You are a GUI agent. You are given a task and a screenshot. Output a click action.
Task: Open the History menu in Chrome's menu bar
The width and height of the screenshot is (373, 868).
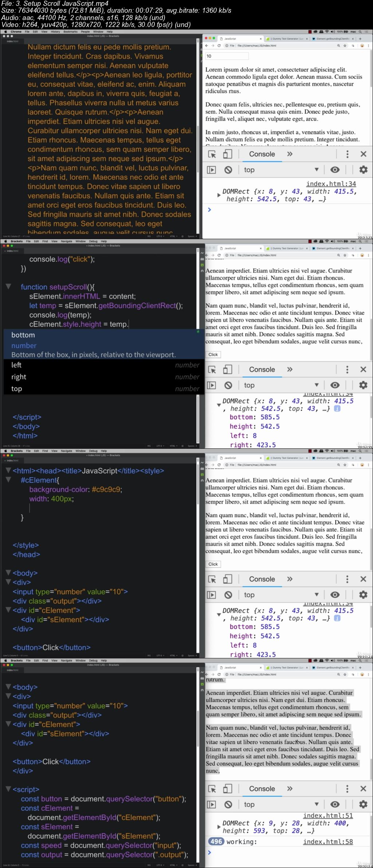pyautogui.click(x=55, y=32)
